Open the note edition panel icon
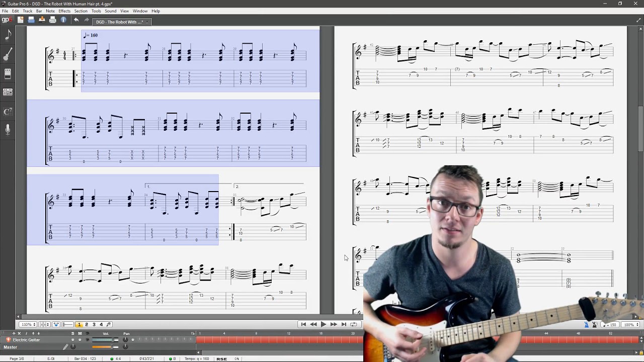 (8, 35)
